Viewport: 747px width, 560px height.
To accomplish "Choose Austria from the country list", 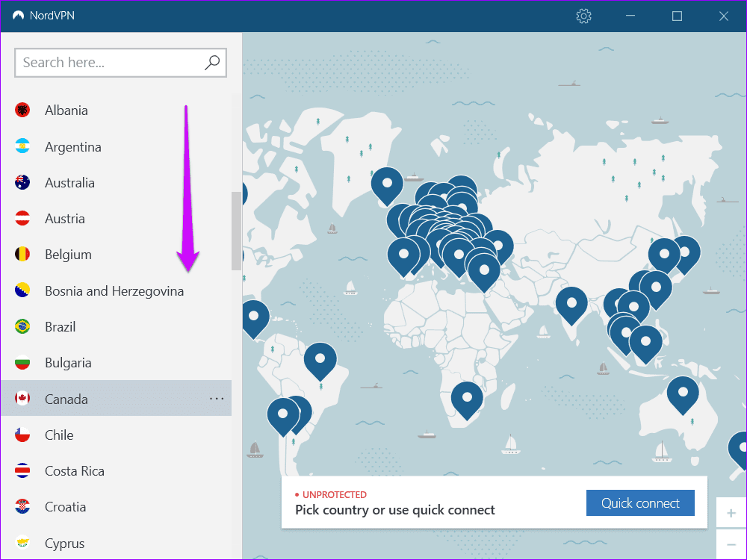I will click(x=116, y=219).
